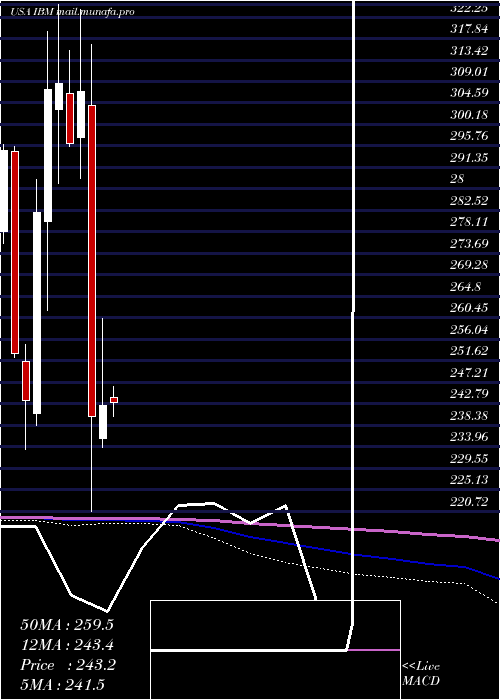Click the tall red candlestick dropping to 240
The height and width of the screenshot is (700, 500).
coord(92,261)
